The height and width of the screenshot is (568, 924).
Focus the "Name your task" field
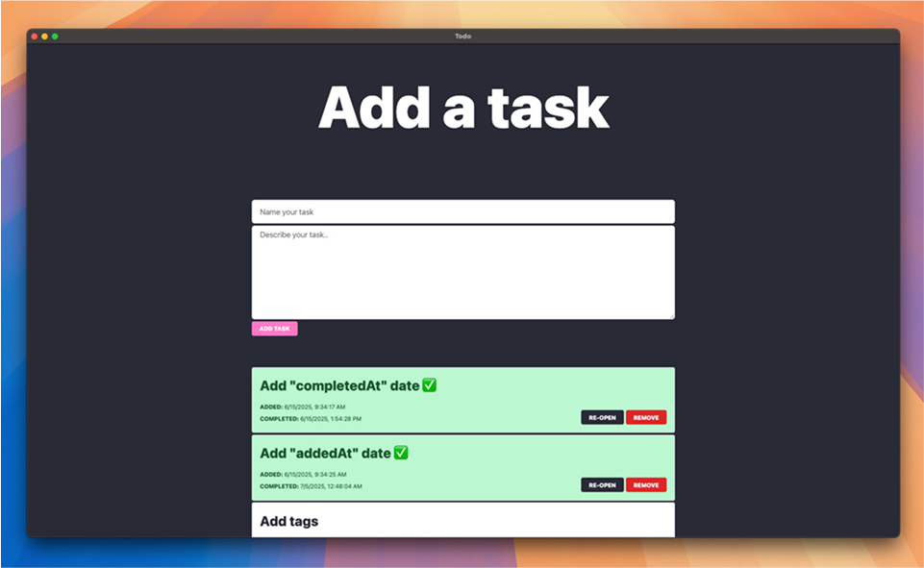462,211
